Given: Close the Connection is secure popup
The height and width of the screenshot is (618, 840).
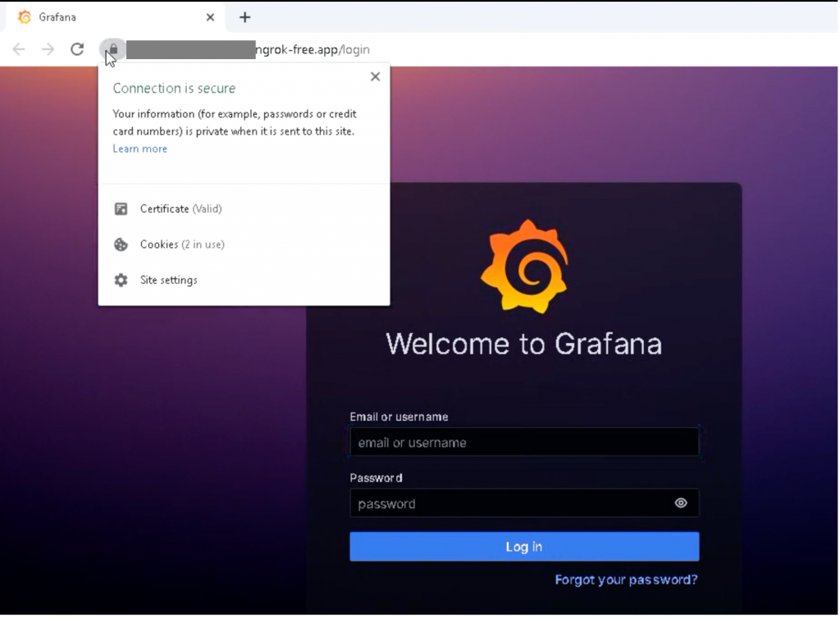Looking at the screenshot, I should (375, 76).
